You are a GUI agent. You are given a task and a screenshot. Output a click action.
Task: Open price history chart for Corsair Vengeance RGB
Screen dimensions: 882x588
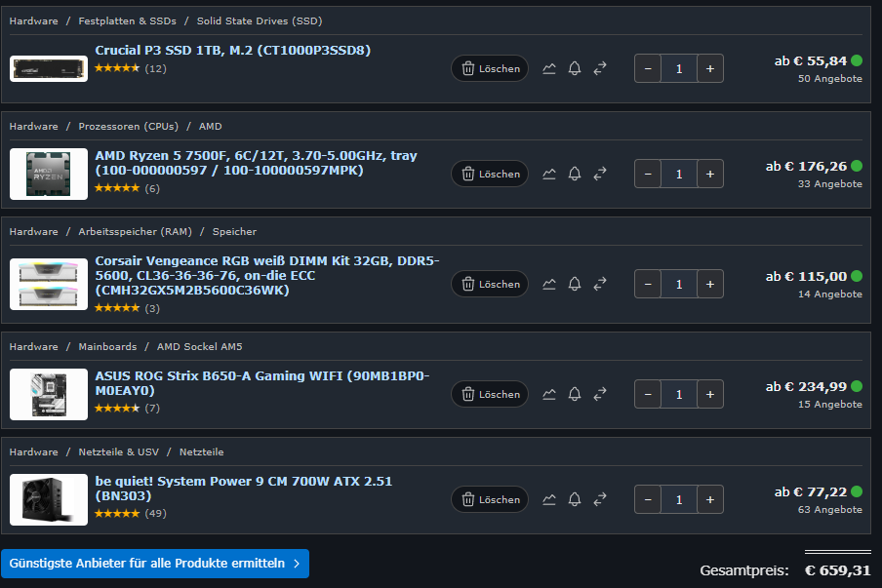[x=549, y=284]
